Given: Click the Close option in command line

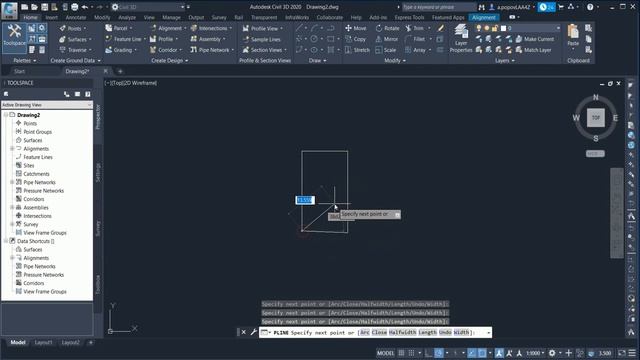Looking at the screenshot, I should pyautogui.click(x=379, y=332).
